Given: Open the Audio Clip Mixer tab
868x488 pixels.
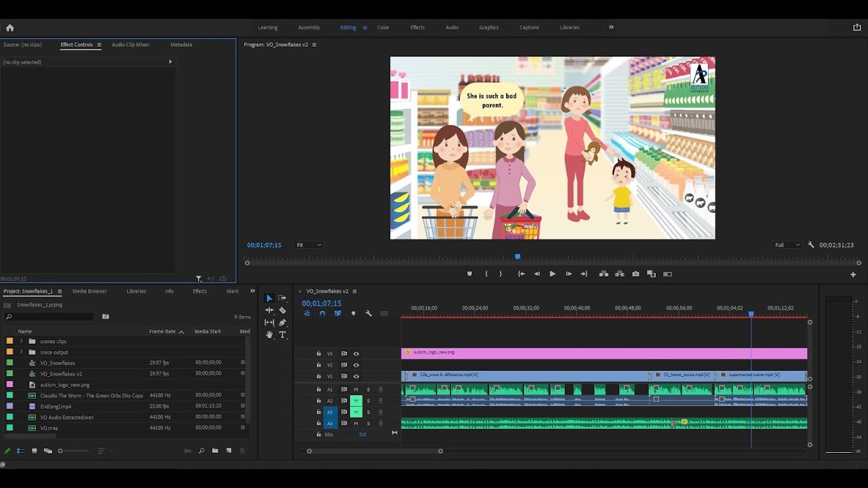Looking at the screenshot, I should pyautogui.click(x=131, y=45).
